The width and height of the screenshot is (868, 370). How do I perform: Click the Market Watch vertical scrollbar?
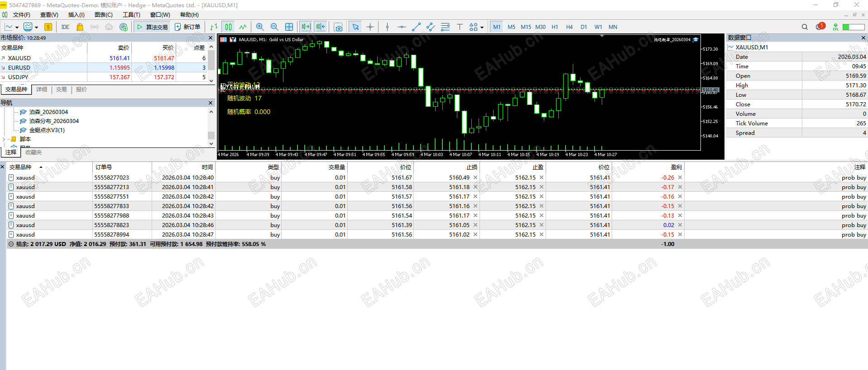coord(211,63)
